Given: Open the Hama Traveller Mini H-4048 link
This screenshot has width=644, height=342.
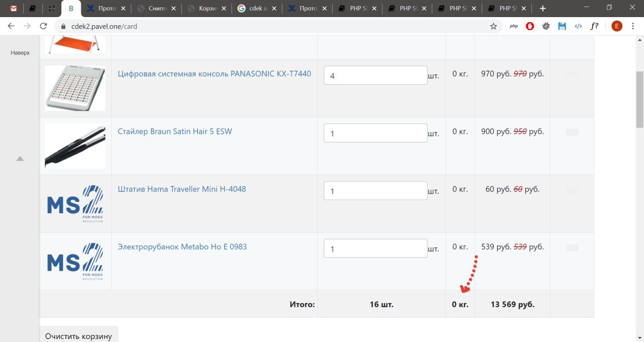Looking at the screenshot, I should click(182, 189).
